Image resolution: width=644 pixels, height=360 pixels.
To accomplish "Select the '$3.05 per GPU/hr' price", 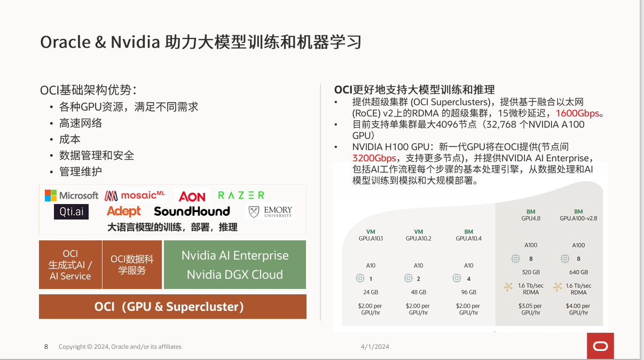I will [531, 309].
